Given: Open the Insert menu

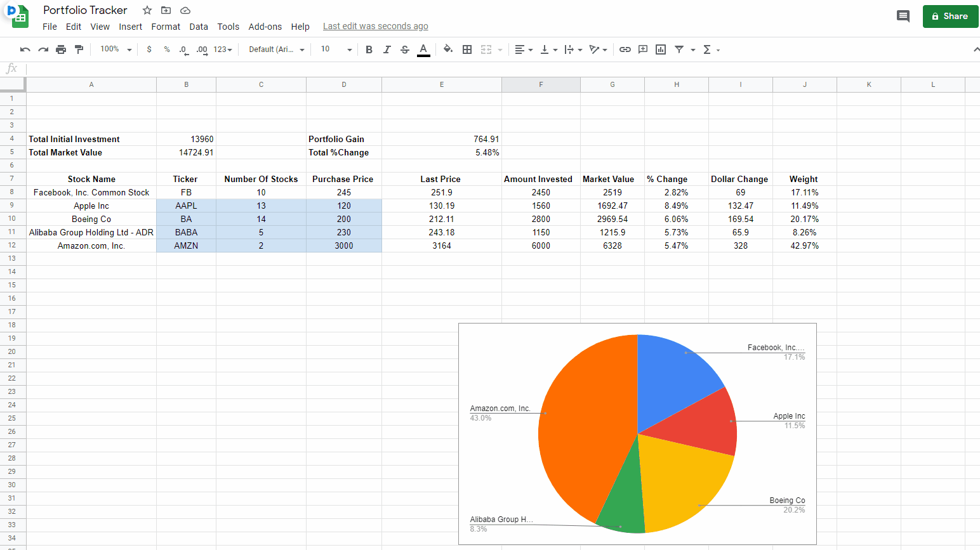Looking at the screenshot, I should pyautogui.click(x=130, y=27).
